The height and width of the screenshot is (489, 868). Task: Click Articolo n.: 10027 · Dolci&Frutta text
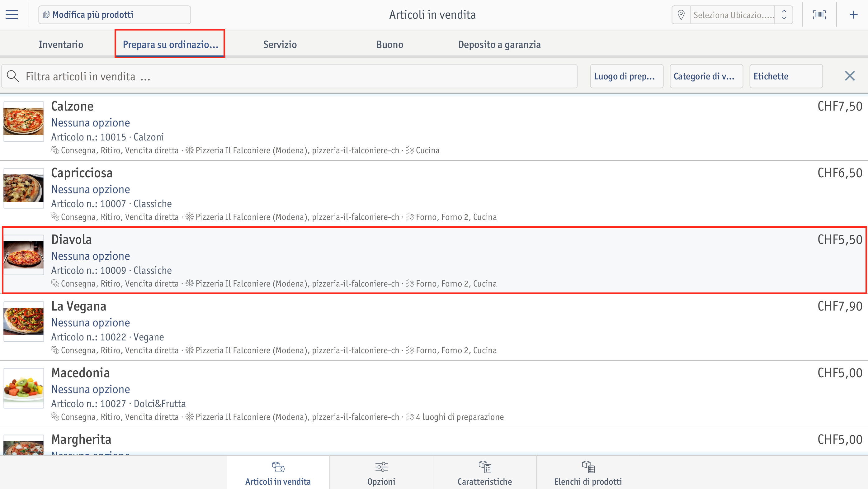click(x=118, y=404)
